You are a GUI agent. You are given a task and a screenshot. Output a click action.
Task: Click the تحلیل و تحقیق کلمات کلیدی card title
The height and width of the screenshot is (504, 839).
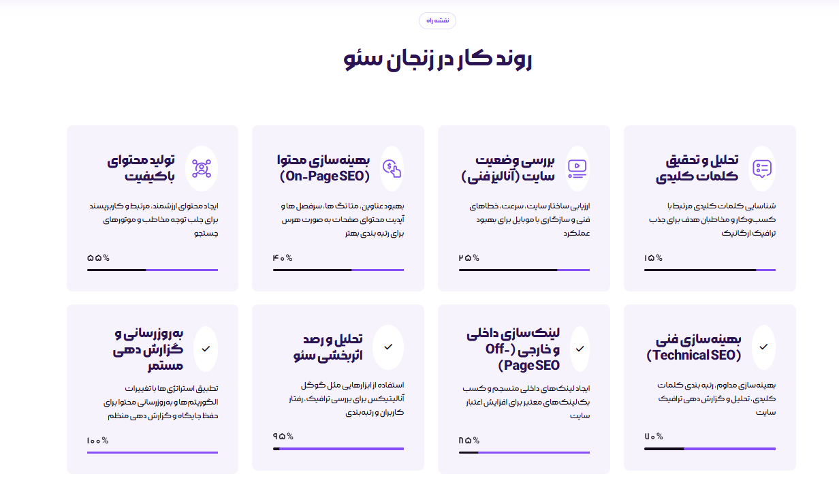pos(697,168)
